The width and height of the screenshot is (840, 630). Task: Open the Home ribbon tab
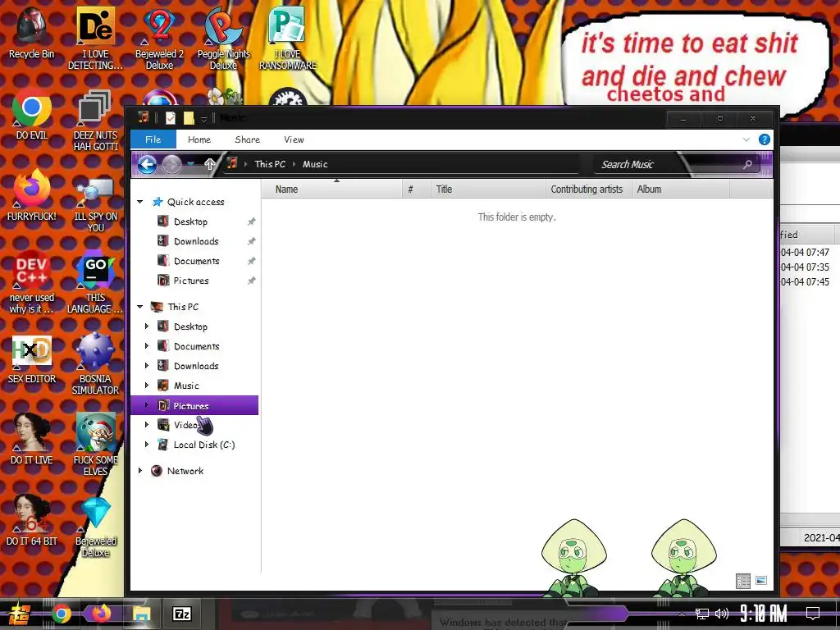199,139
